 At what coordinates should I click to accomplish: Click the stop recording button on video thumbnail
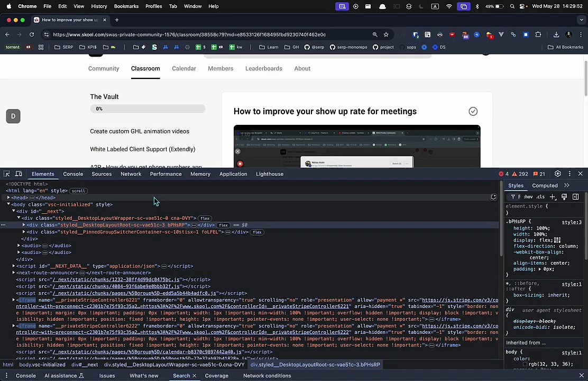coord(240,164)
